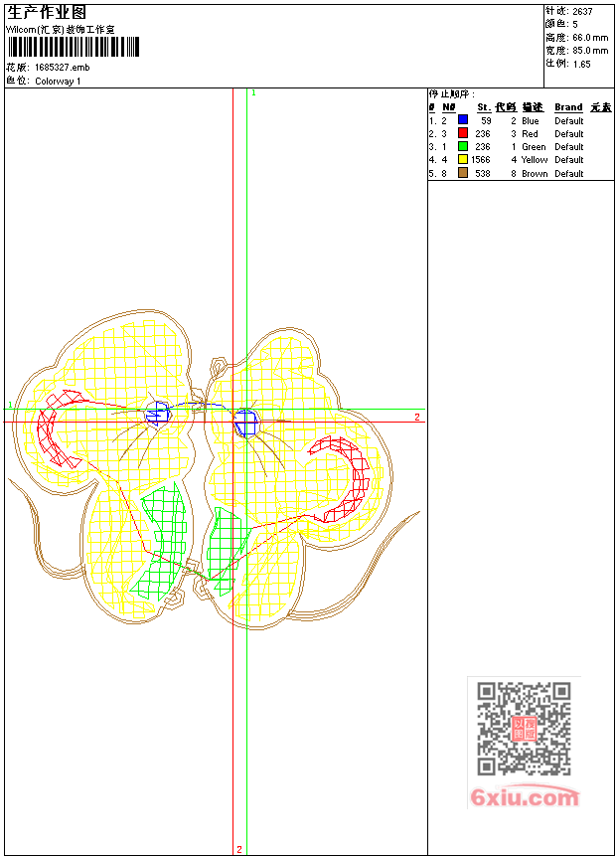Viewport: 616px width, 856px height.
Task: Click the Brown color swatch in stop sequence
Action: [463, 173]
